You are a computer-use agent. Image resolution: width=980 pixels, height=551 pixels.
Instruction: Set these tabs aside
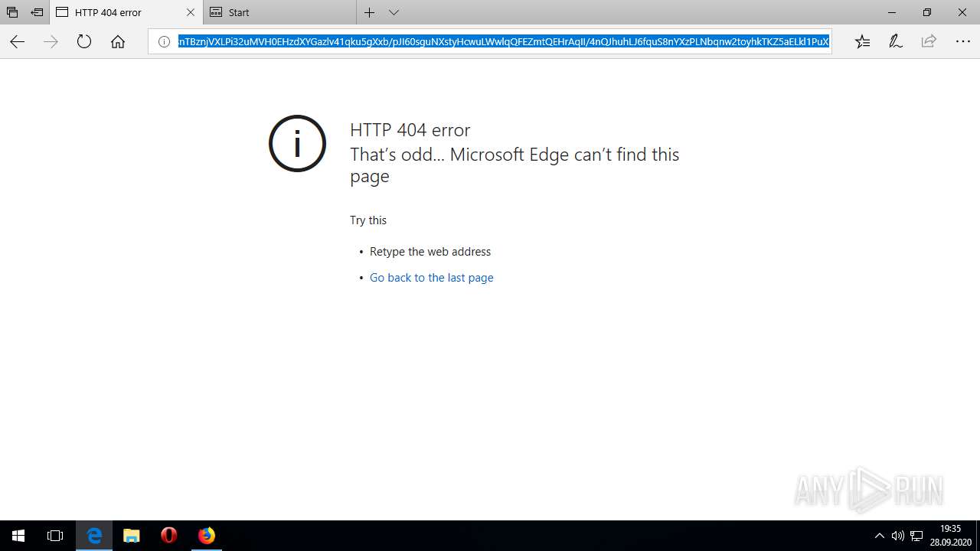click(37, 12)
